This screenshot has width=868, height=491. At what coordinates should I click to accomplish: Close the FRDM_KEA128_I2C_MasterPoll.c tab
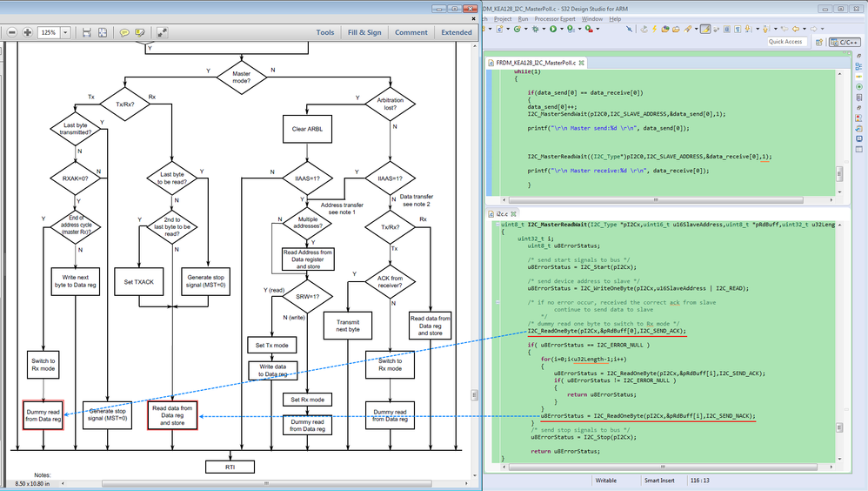(581, 64)
